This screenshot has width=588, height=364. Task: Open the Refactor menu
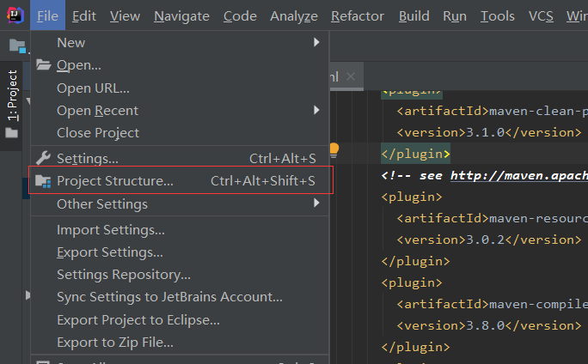tap(358, 15)
